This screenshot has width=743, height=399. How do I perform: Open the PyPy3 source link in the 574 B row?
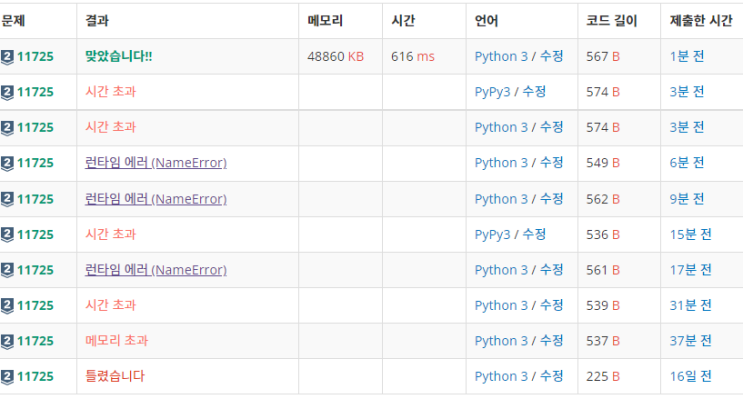[492, 92]
